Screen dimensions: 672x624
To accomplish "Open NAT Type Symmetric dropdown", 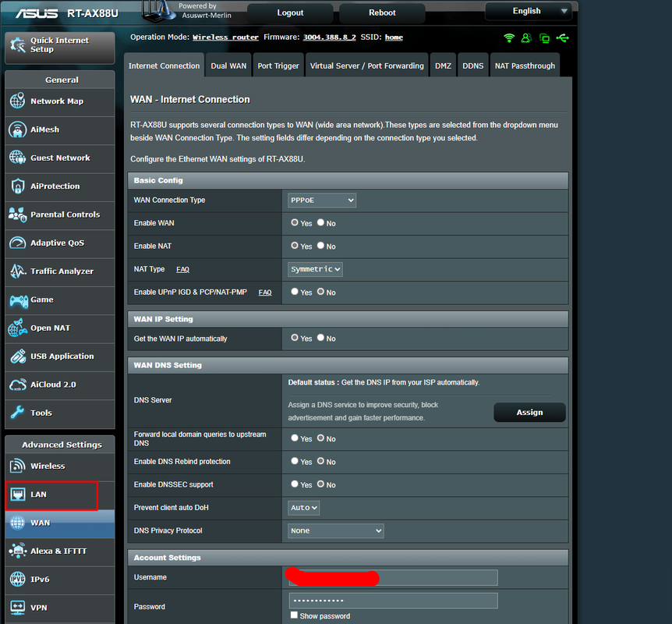I will [x=315, y=269].
